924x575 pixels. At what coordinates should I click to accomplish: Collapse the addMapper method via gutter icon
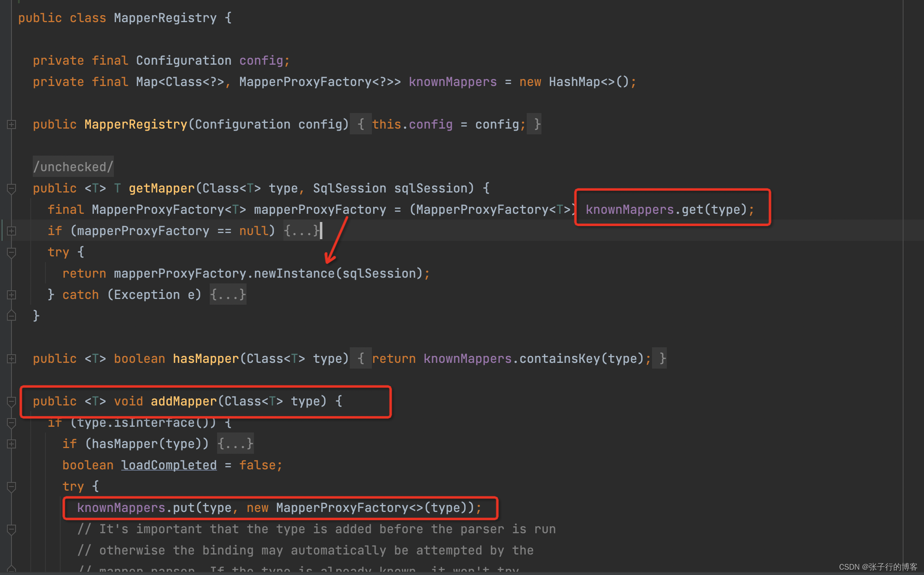tap(11, 401)
